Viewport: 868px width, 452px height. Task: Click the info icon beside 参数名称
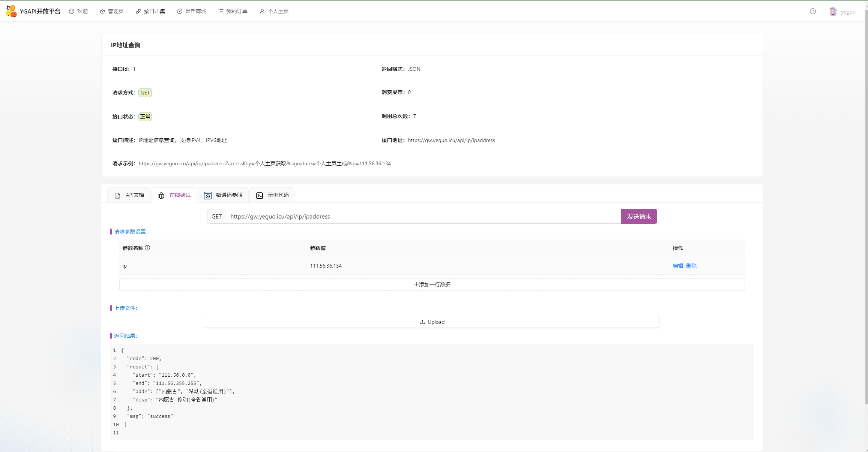147,248
